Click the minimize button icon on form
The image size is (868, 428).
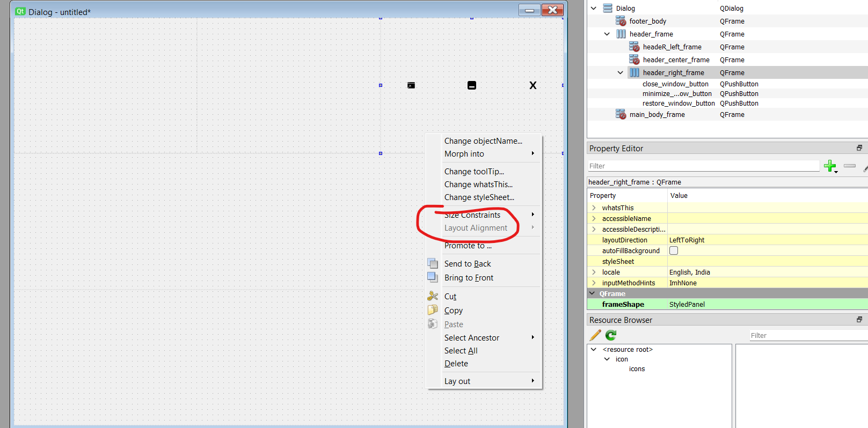[472, 85]
